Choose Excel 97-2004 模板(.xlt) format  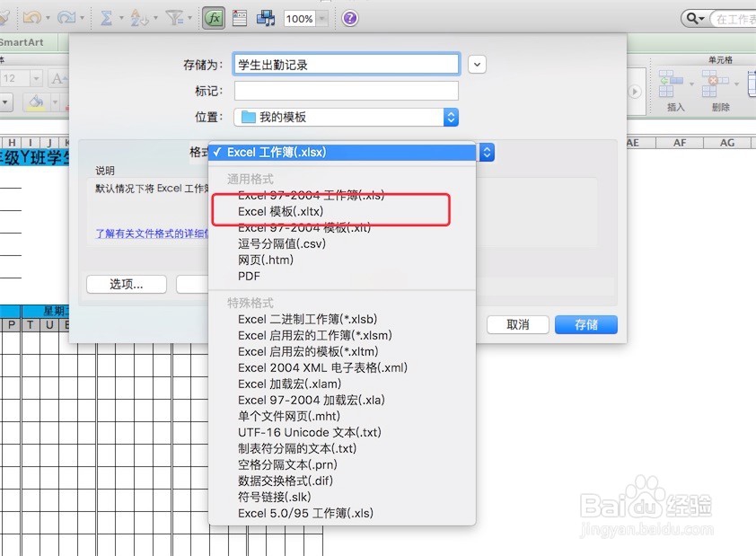[342, 227]
